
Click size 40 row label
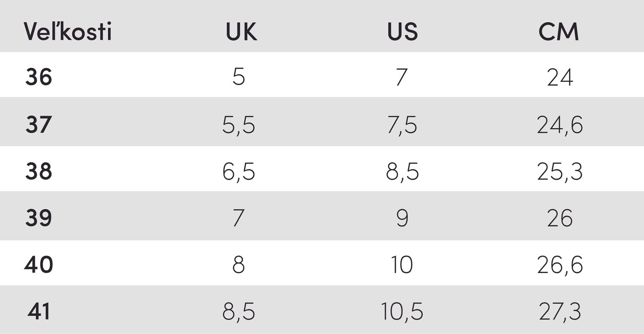(39, 265)
